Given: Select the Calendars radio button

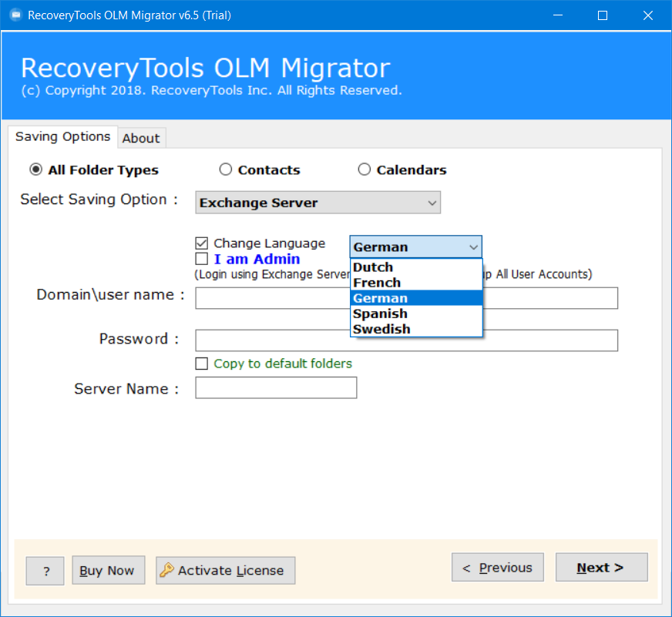Looking at the screenshot, I should click(x=365, y=169).
